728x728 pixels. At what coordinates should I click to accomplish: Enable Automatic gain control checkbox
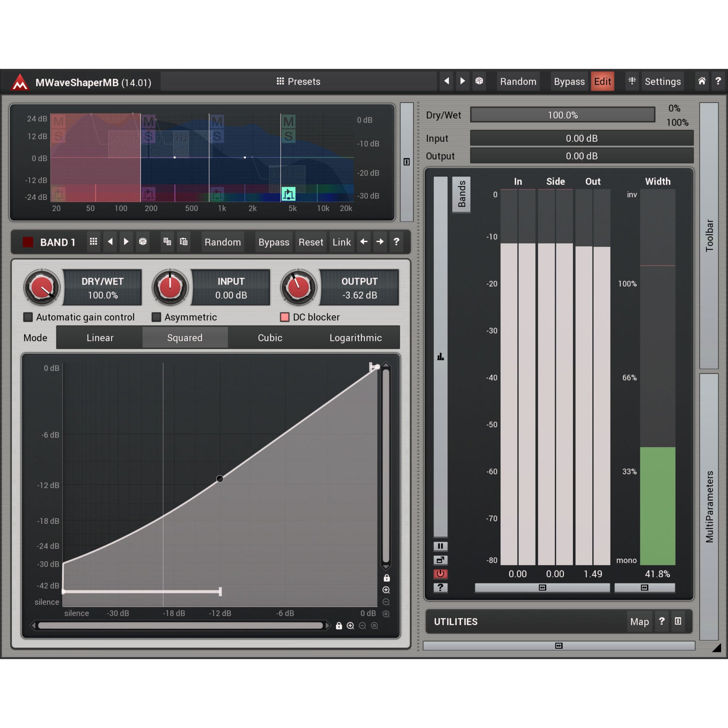[28, 317]
